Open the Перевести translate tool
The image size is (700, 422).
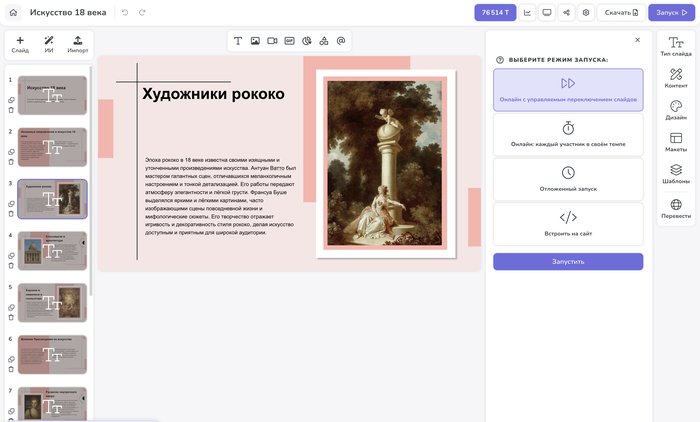676,209
